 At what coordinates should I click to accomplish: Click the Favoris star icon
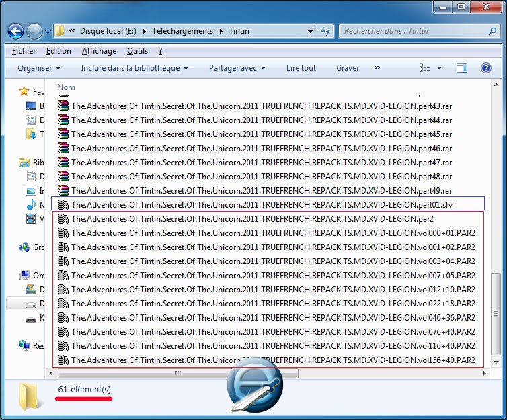point(24,91)
